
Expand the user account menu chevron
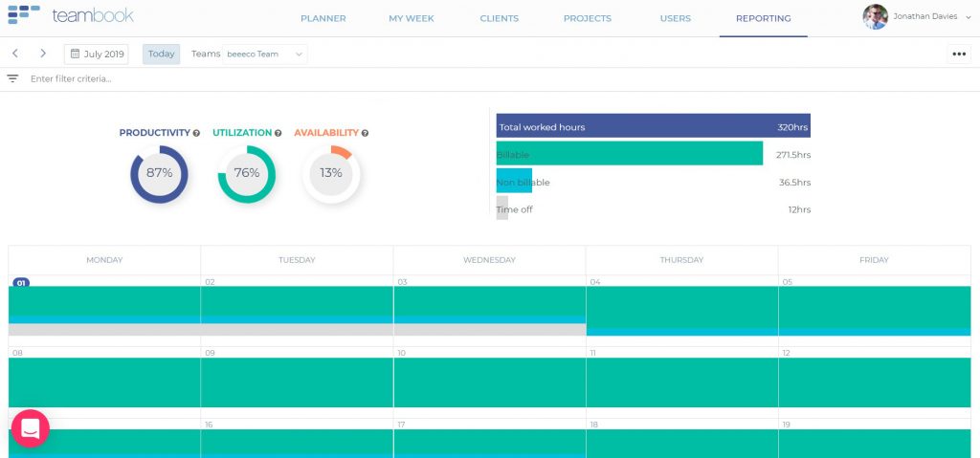click(970, 17)
